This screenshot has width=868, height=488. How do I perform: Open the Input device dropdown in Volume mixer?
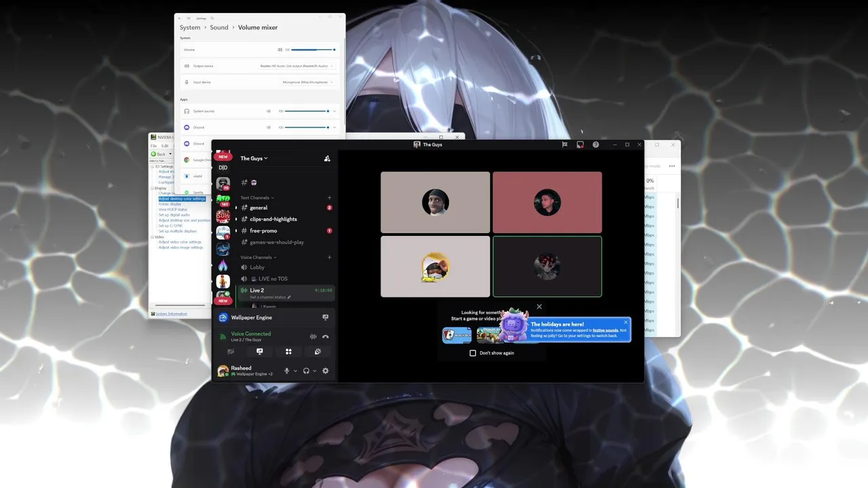coord(309,82)
